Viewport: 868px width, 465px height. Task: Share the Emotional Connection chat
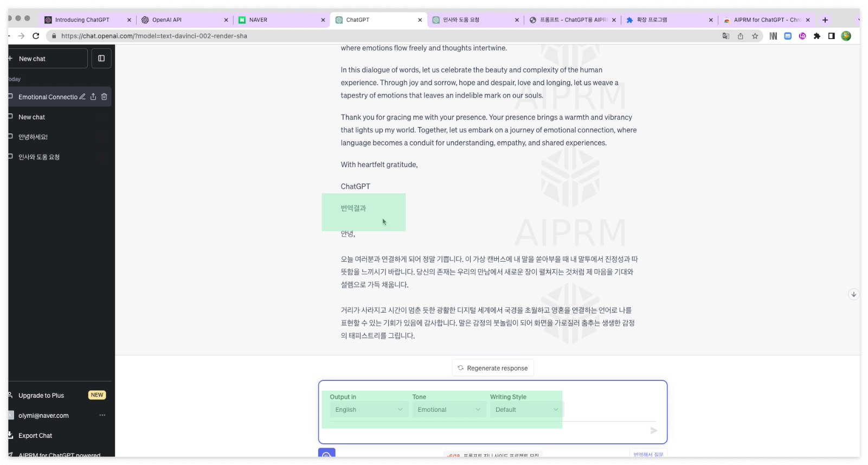pyautogui.click(x=93, y=97)
